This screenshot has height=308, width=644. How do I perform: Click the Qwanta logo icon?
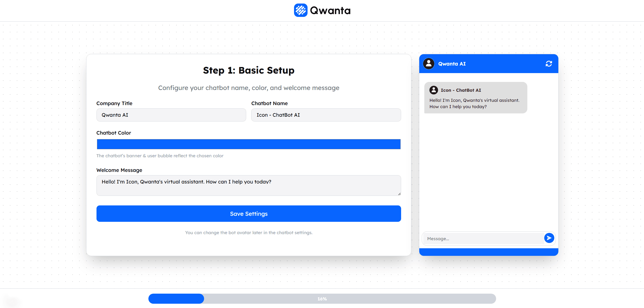[301, 10]
